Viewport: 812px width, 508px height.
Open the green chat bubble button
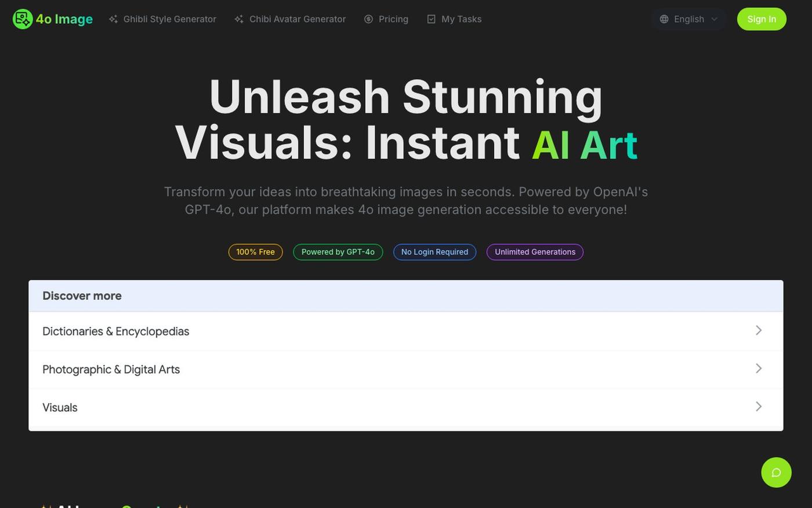tap(776, 473)
